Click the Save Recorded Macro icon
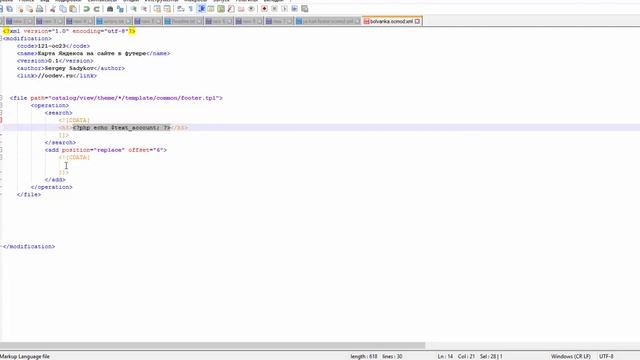640x360 pixels. [x=304, y=9]
